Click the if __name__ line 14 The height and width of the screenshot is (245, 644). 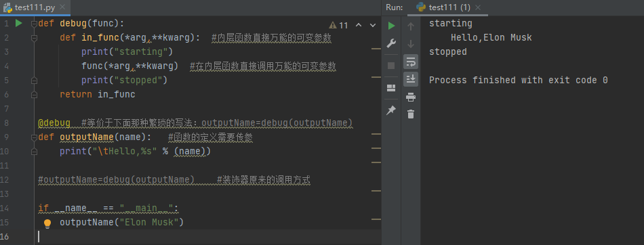[x=108, y=208]
